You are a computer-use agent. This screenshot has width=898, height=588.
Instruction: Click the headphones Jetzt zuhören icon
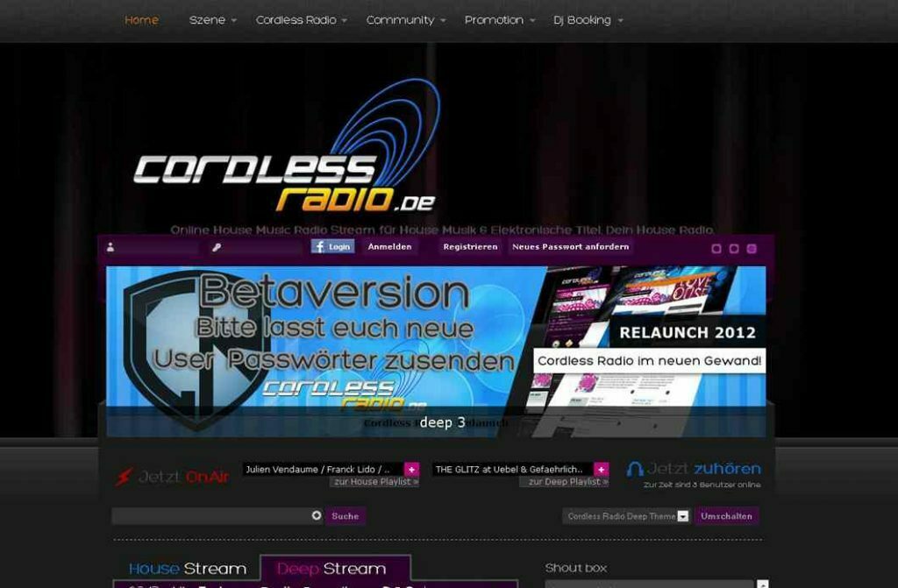[x=635, y=470]
